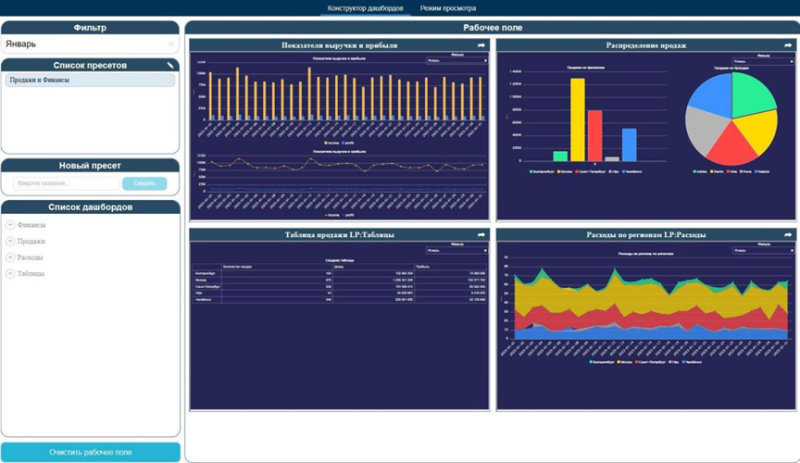Click share arrow on Показатели выручки и прибыли panel
The image size is (800, 463).
481,45
